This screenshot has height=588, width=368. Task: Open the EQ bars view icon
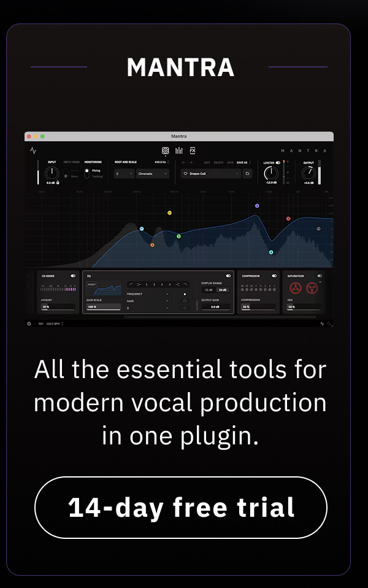[178, 151]
